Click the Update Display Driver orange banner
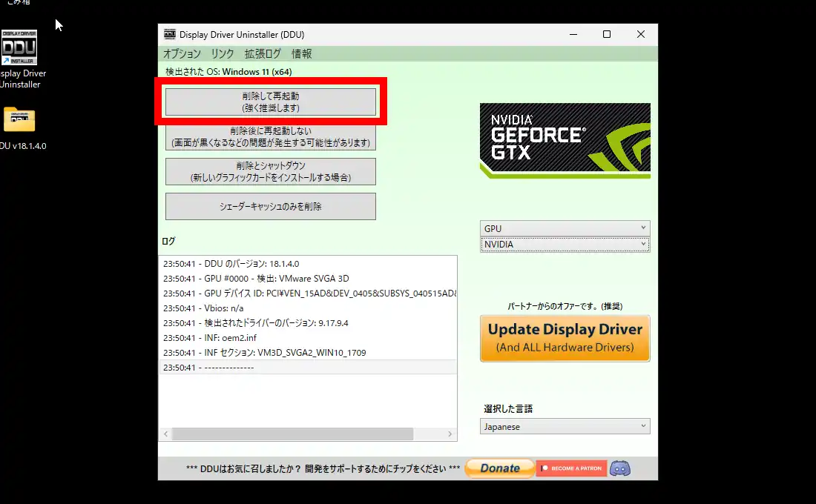The image size is (816, 504). tap(565, 339)
